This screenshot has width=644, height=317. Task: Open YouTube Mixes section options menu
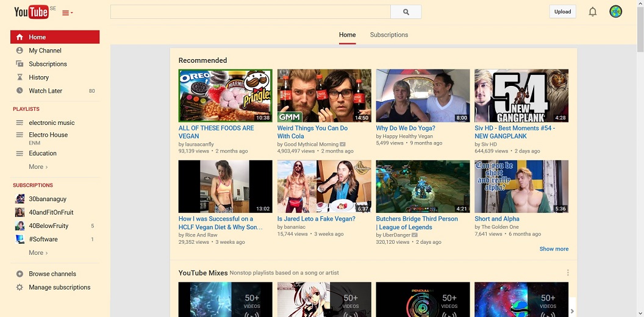coord(568,272)
